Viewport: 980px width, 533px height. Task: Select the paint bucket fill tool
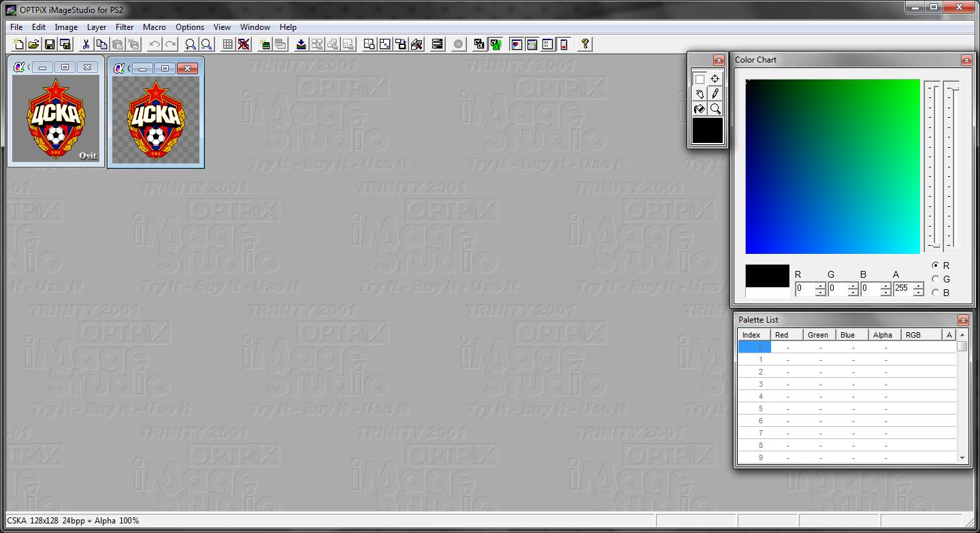[x=700, y=109]
